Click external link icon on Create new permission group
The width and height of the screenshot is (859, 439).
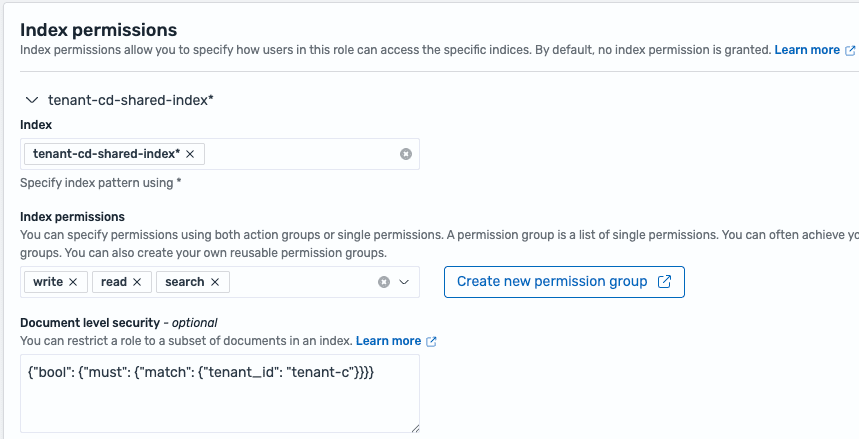pyautogui.click(x=665, y=281)
